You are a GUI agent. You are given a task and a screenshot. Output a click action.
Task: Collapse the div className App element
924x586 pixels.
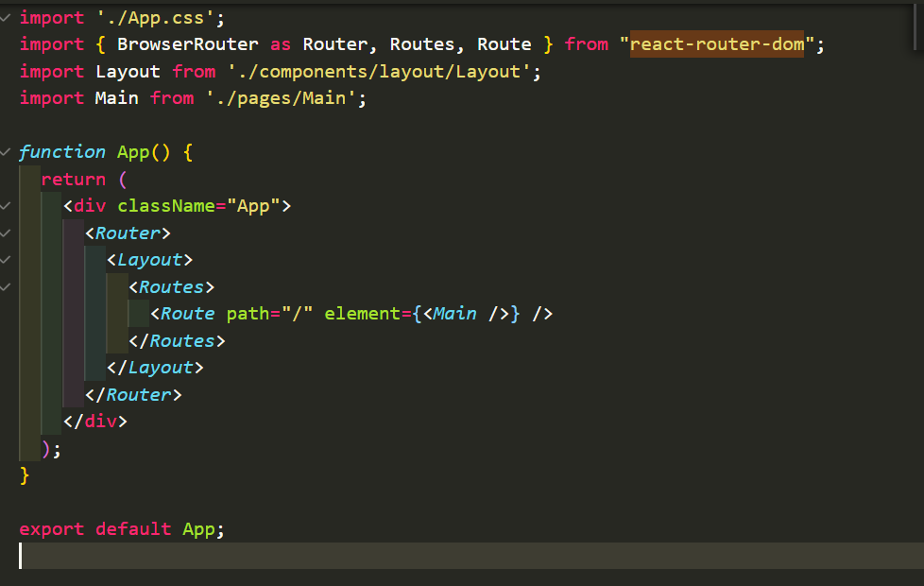6,205
